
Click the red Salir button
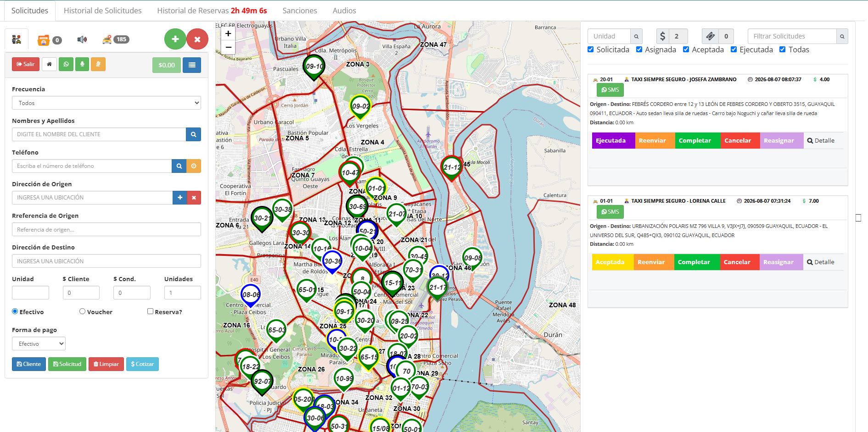pos(26,64)
